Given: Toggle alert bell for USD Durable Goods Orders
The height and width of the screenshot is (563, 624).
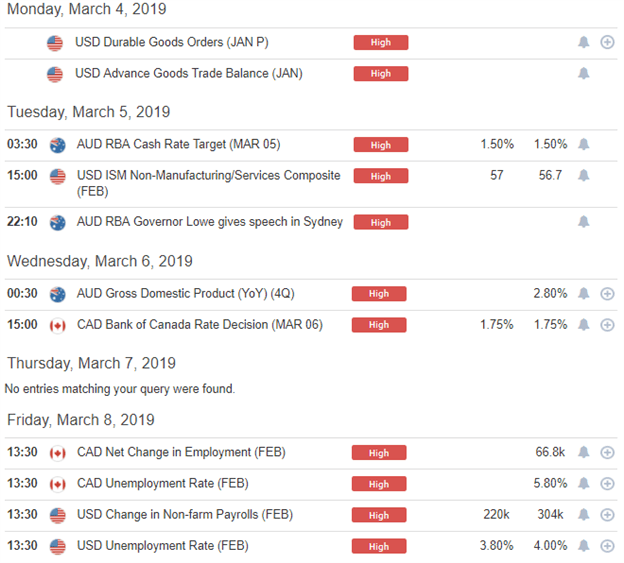Looking at the screenshot, I should [583, 42].
